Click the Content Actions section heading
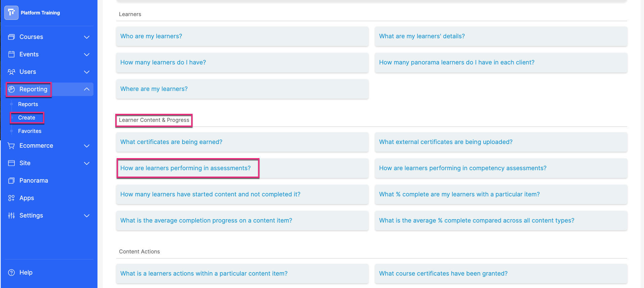This screenshot has width=644, height=288. pyautogui.click(x=139, y=252)
